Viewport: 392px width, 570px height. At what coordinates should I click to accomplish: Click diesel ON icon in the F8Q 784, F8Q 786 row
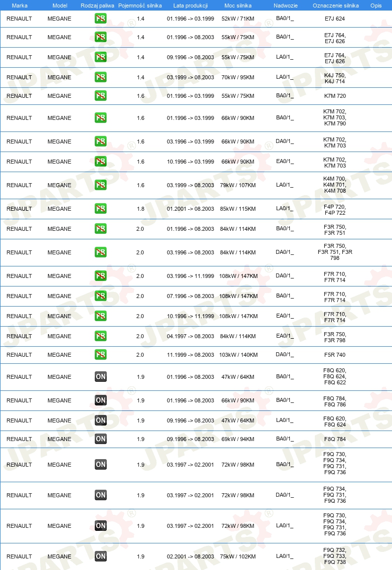tap(101, 400)
